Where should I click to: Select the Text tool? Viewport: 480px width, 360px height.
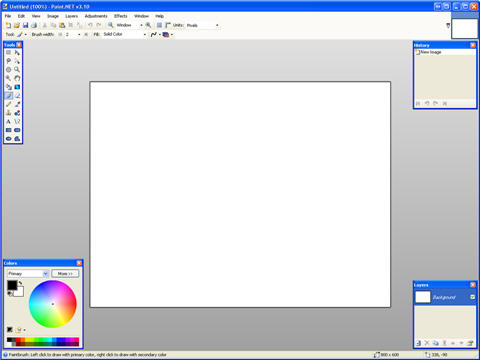click(x=9, y=122)
